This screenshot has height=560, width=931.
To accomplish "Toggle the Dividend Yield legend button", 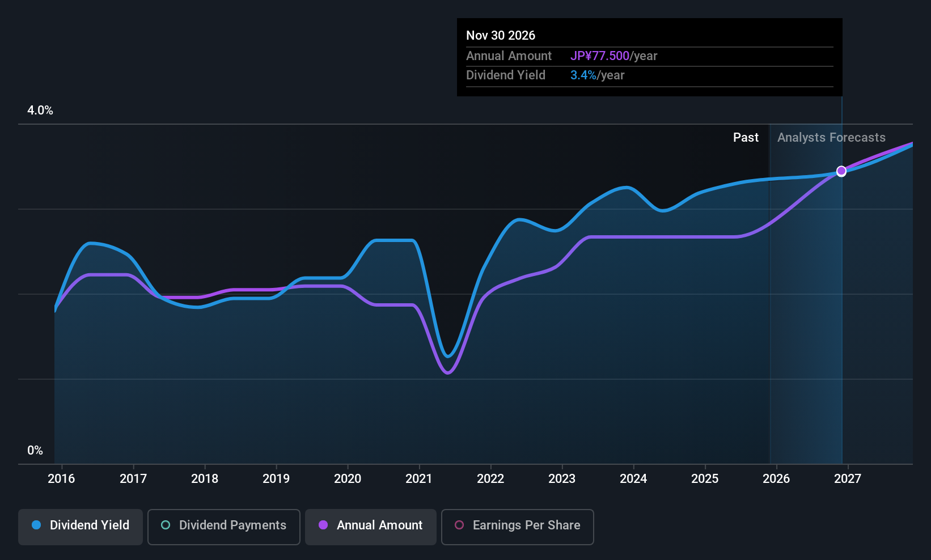I will point(81,527).
